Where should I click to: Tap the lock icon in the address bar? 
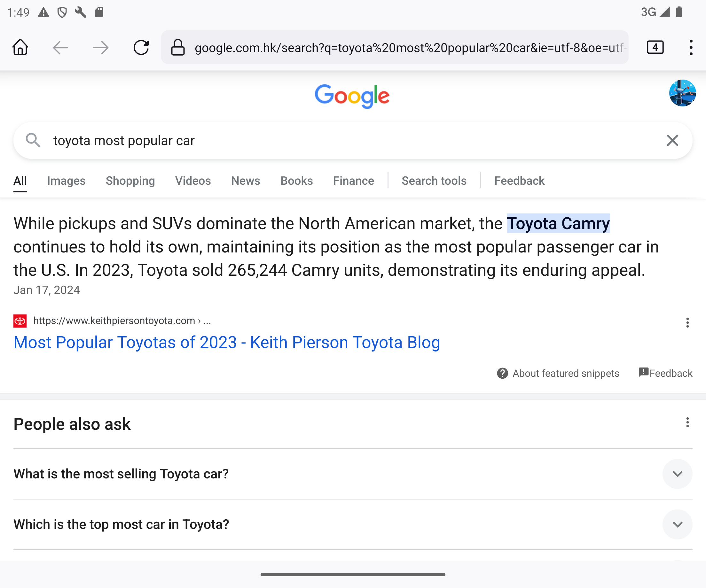click(x=178, y=47)
